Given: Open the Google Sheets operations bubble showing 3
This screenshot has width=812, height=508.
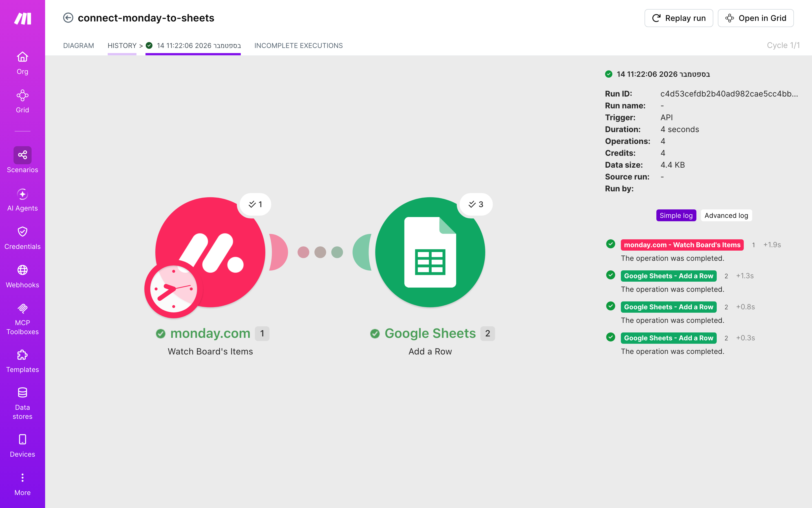Looking at the screenshot, I should click(x=476, y=204).
